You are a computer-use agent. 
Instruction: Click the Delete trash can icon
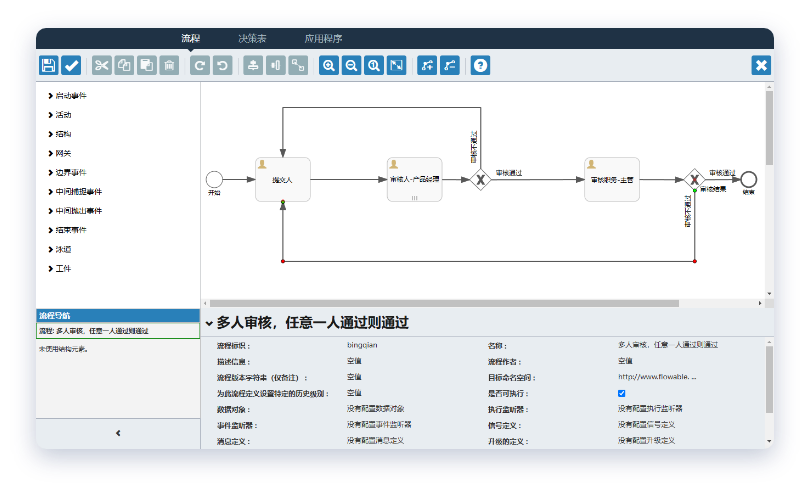169,65
